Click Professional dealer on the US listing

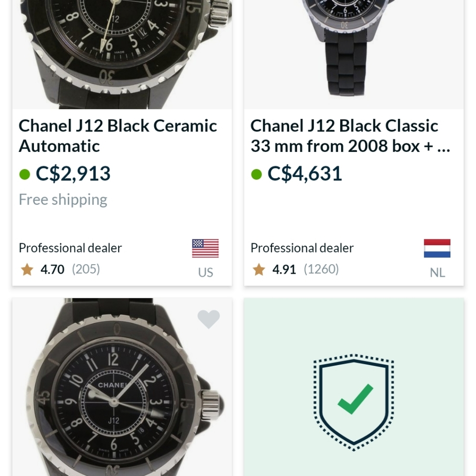pos(70,248)
